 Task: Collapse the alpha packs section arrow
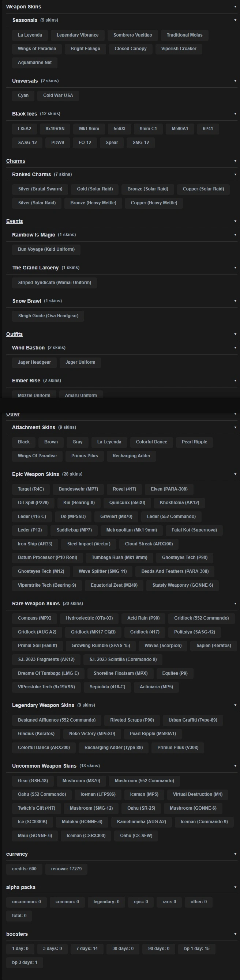coord(235,887)
